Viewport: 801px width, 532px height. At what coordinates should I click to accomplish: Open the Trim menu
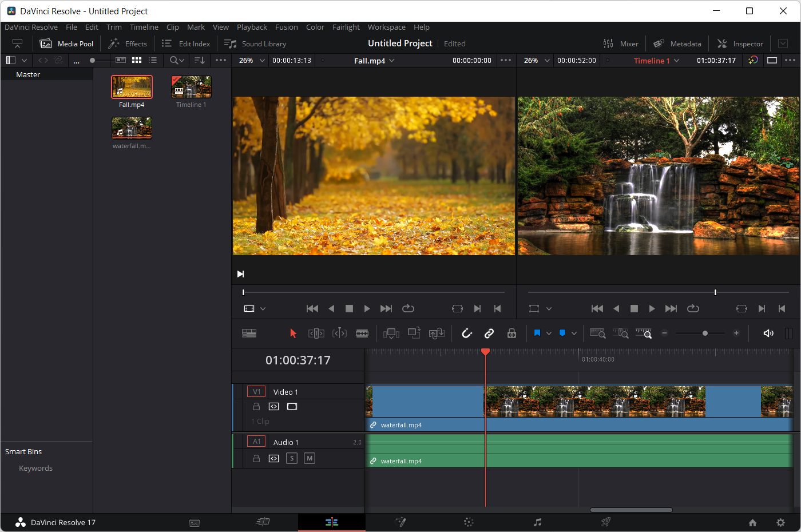pyautogui.click(x=114, y=27)
